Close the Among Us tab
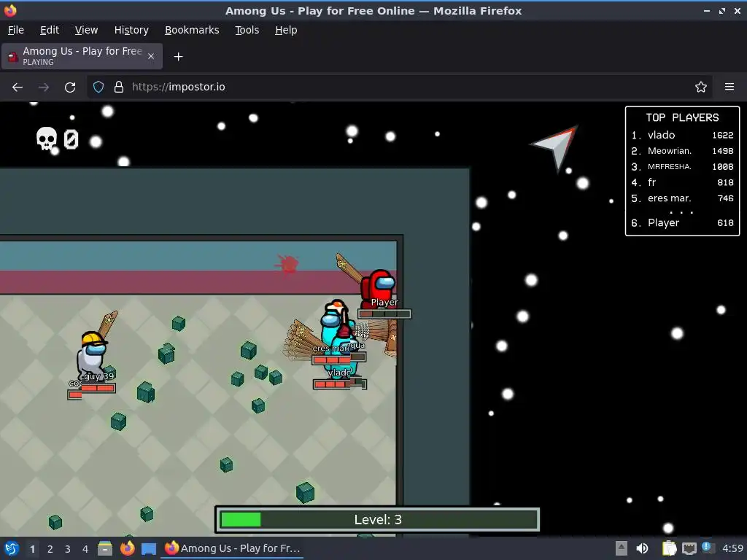 (x=151, y=56)
